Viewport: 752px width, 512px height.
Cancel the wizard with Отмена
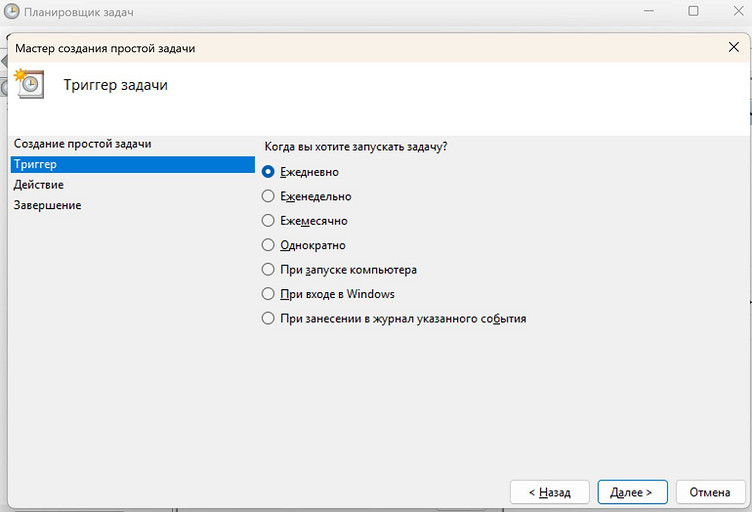point(710,492)
